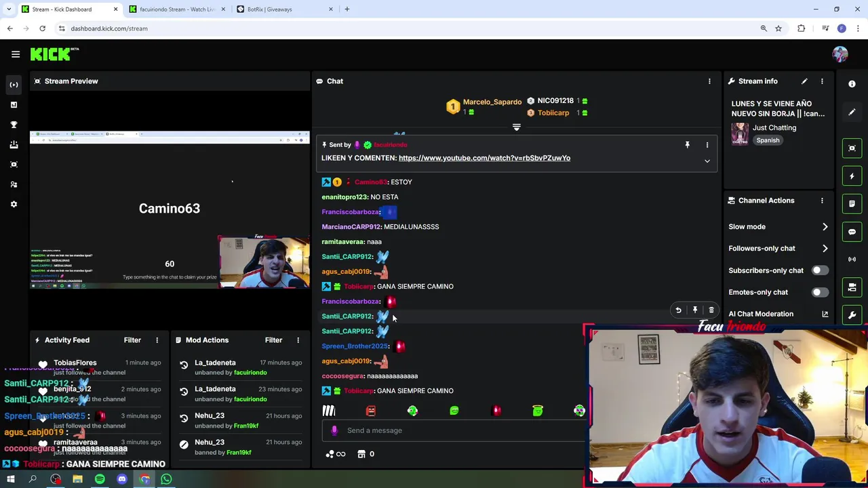Open Spotify from the Windows taskbar

(x=100, y=479)
